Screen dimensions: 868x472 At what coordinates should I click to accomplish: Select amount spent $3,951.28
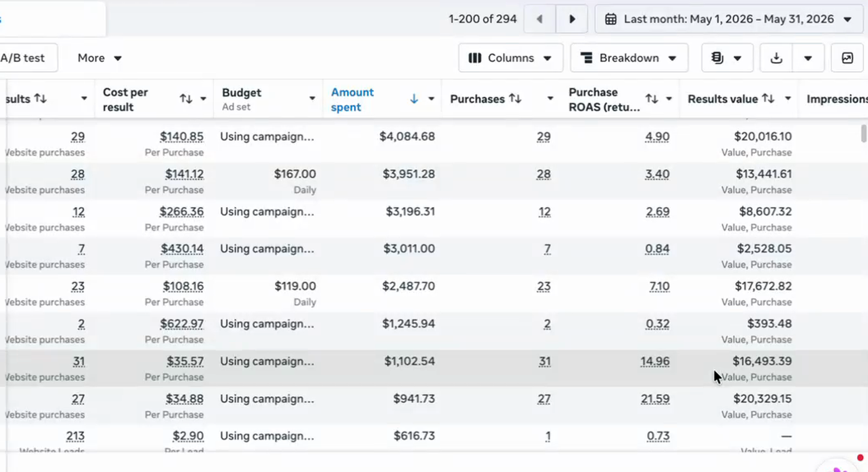pos(408,174)
